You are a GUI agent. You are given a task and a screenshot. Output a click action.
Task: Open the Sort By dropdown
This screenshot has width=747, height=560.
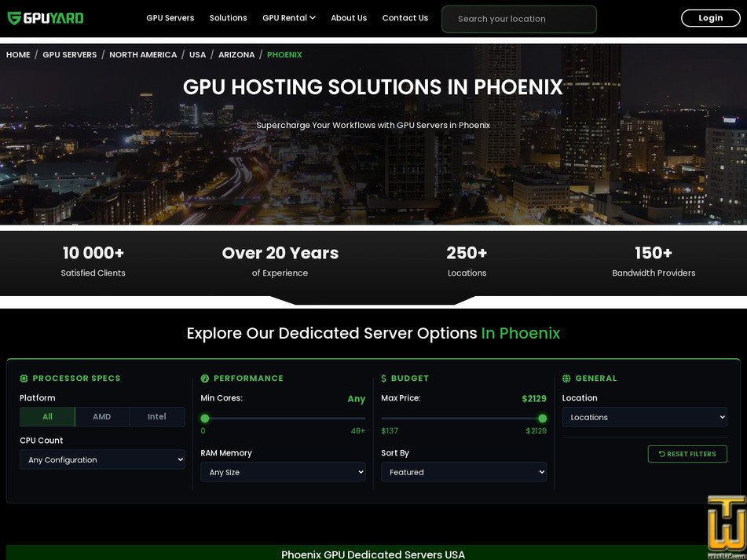point(463,472)
